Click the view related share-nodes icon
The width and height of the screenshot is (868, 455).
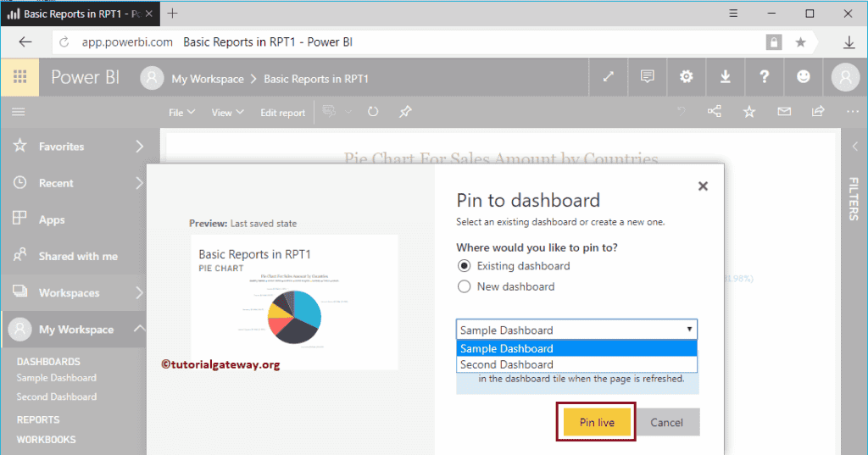point(715,112)
